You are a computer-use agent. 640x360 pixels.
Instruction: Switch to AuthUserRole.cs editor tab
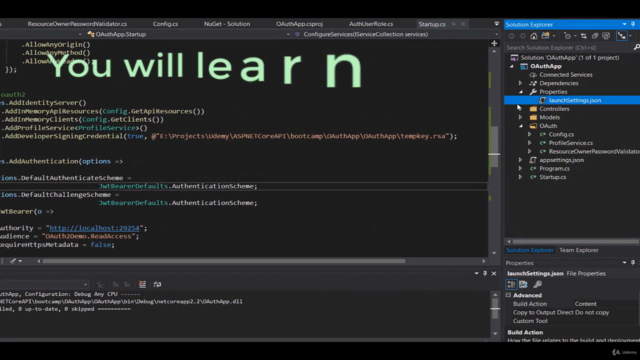point(371,24)
